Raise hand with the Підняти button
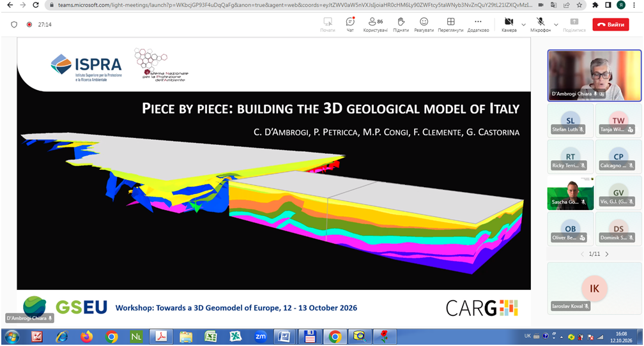644x346 pixels. pos(401,25)
